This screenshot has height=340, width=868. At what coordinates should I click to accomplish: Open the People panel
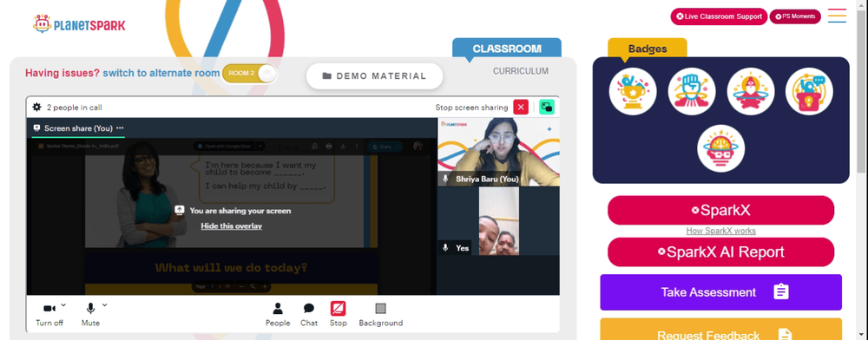(x=278, y=314)
